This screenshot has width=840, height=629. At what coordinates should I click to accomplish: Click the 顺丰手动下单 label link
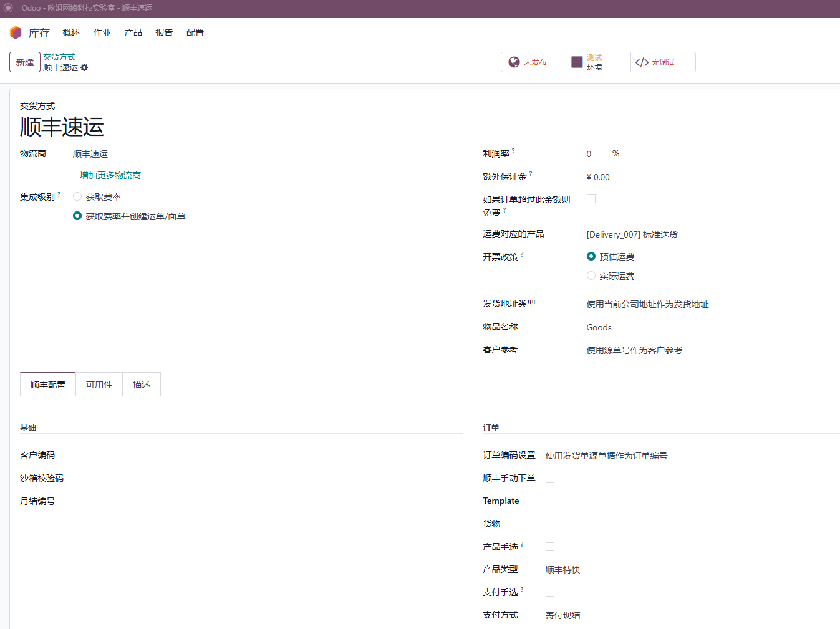click(x=509, y=478)
